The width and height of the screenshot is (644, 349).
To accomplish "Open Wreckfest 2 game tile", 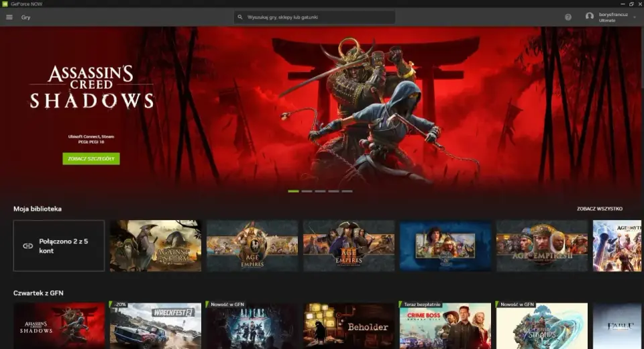I will pyautogui.click(x=156, y=326).
